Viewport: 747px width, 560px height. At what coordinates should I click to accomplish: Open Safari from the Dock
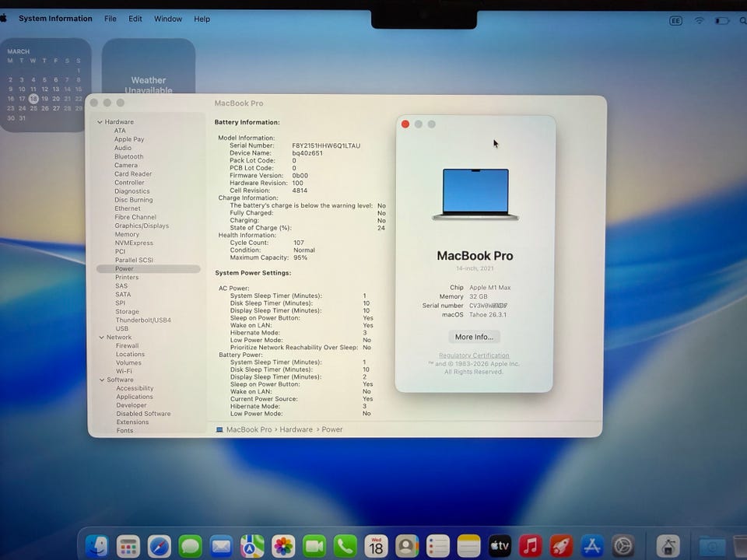click(x=160, y=546)
